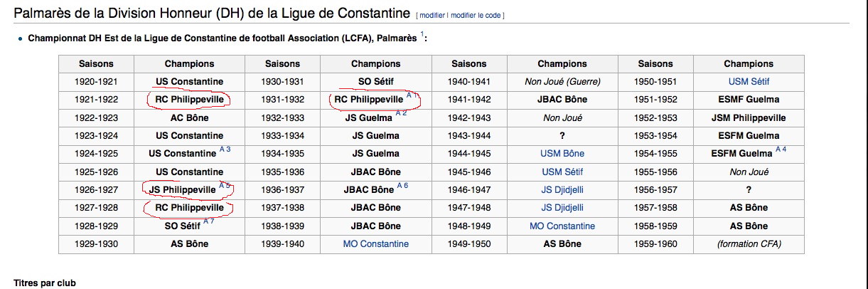Open USM Sétif link for 1950-1951
Screen dimensions: 868x289
(x=749, y=82)
